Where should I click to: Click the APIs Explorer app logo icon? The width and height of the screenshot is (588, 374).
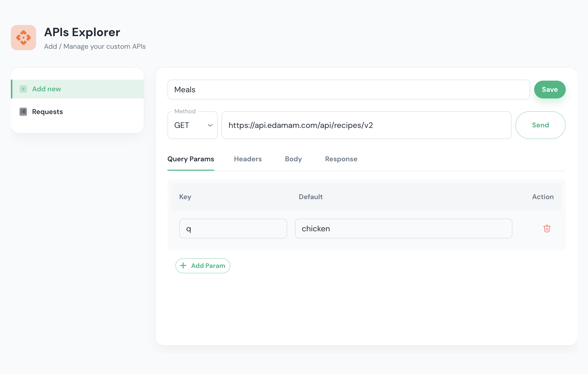(x=23, y=38)
